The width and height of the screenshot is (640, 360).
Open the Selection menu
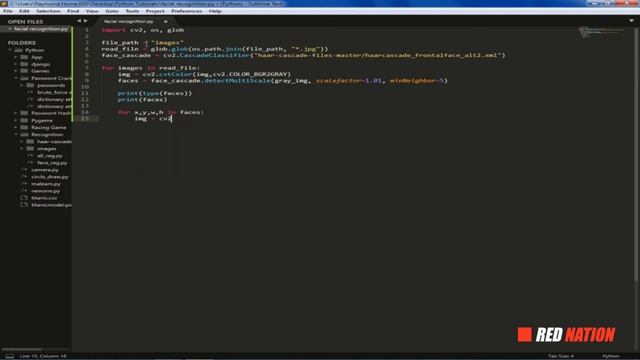point(48,11)
